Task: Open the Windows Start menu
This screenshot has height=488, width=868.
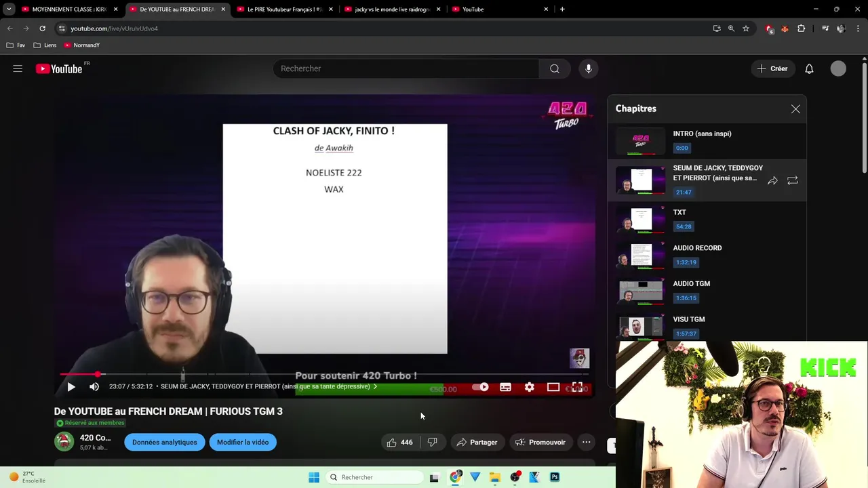Action: click(x=314, y=477)
